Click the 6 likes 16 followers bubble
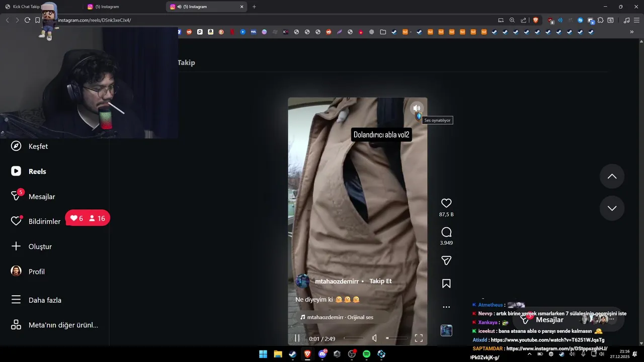 point(88,218)
